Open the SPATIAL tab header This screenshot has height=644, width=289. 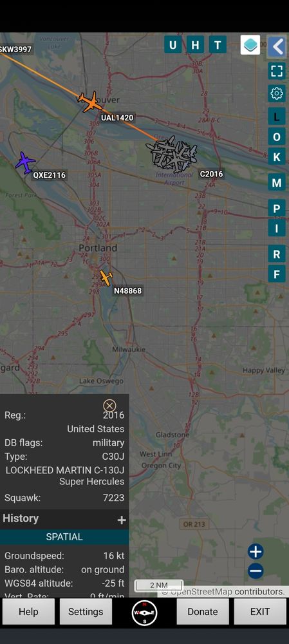pos(64,537)
